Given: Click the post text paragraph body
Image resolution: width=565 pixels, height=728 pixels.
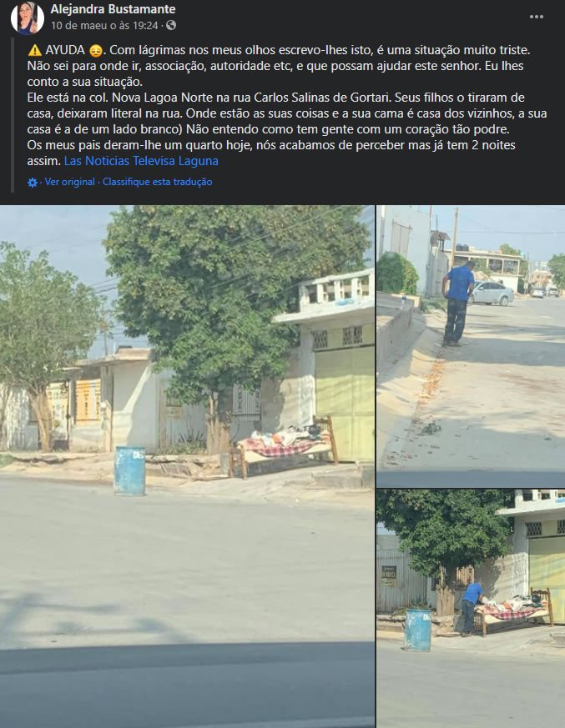Looking at the screenshot, I should pos(287,105).
